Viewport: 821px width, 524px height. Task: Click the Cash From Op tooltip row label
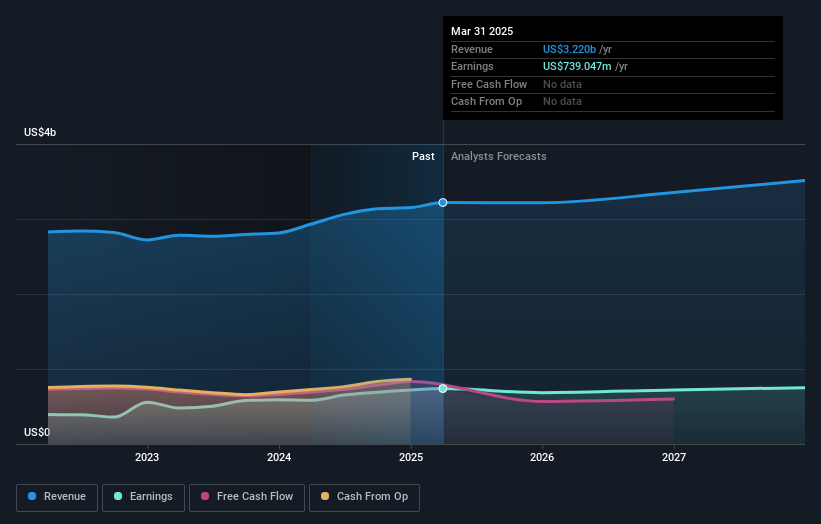coord(486,102)
